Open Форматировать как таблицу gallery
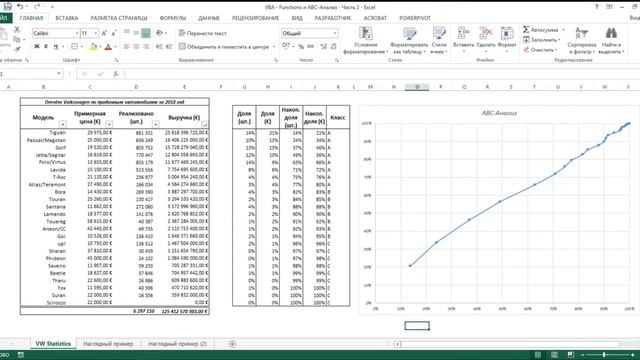640x360 pixels. point(409,40)
